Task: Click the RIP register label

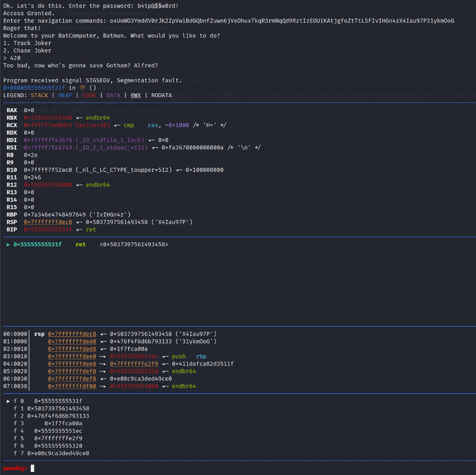Action: pyautogui.click(x=12, y=230)
